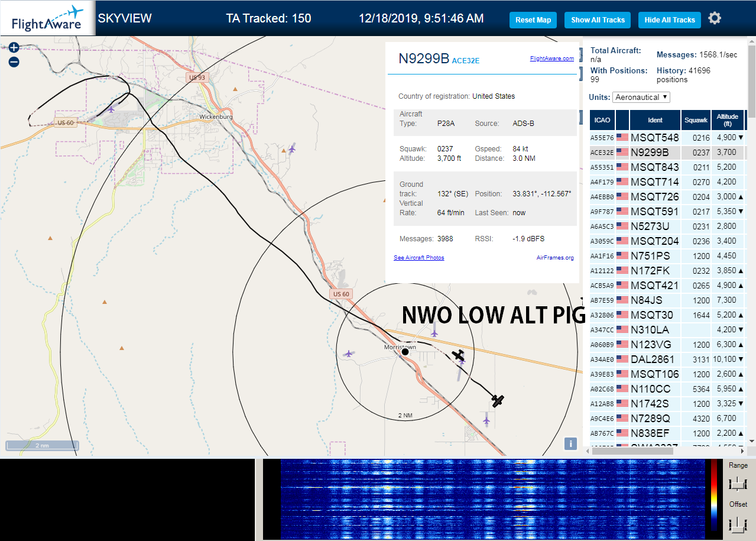Click the Hide All Tracks button
756x541 pixels.
670,20
